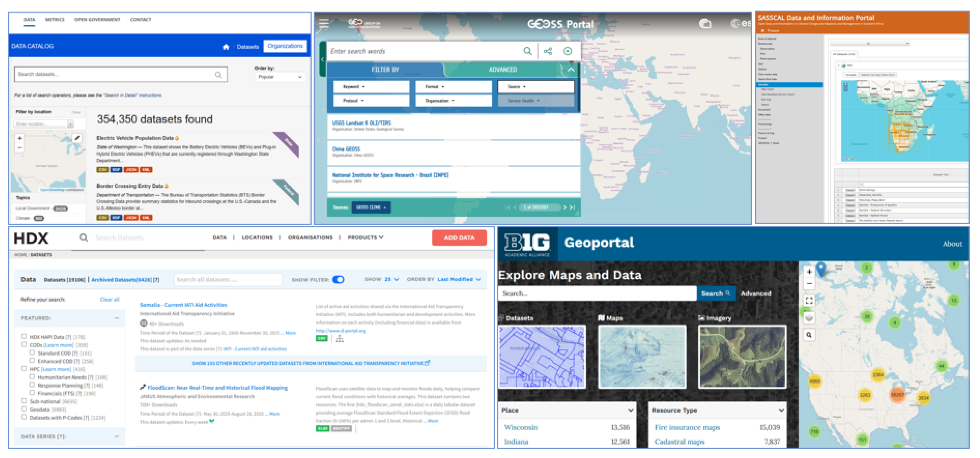Click the CSV badge under Somalia dataset

click(321, 338)
